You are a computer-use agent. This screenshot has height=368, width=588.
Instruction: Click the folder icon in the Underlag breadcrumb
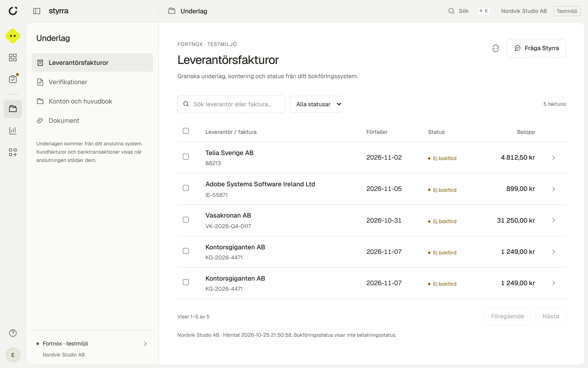(172, 11)
